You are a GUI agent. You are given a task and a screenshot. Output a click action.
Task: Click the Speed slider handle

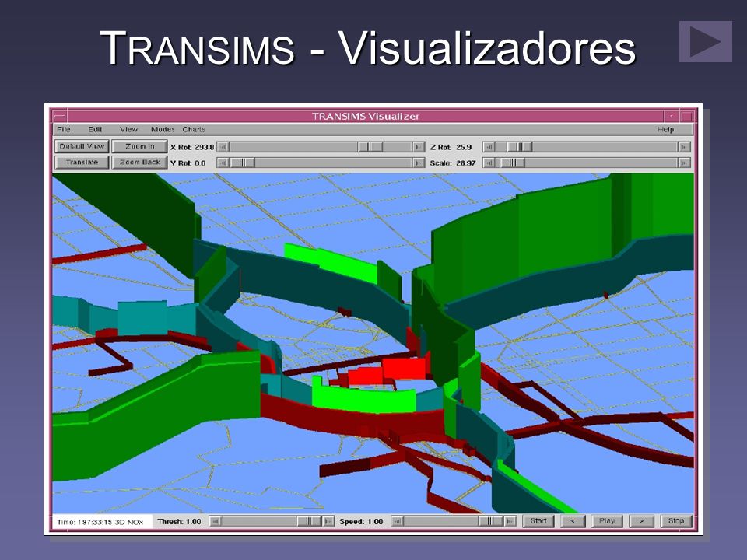point(491,521)
